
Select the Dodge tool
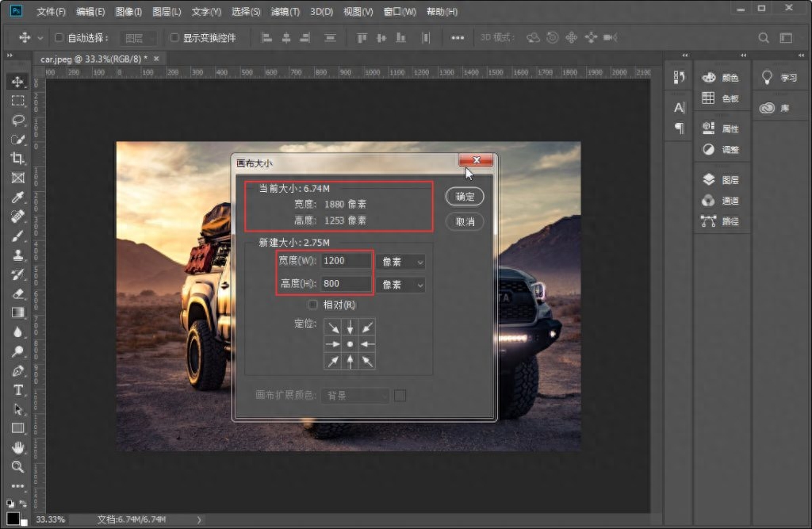coord(17,351)
